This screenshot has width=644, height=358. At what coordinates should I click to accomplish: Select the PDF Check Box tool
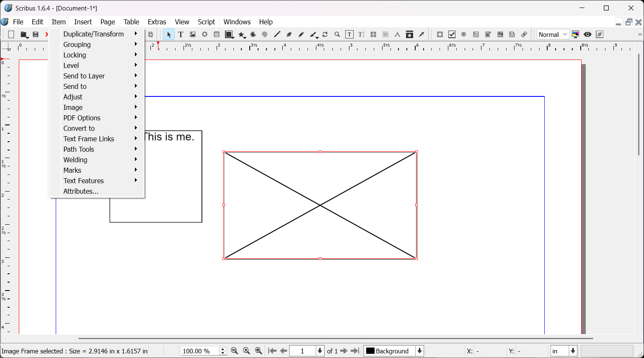pos(452,35)
